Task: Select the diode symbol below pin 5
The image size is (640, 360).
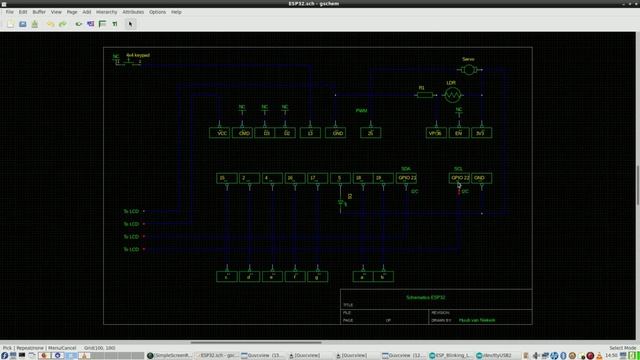Action: [x=341, y=202]
